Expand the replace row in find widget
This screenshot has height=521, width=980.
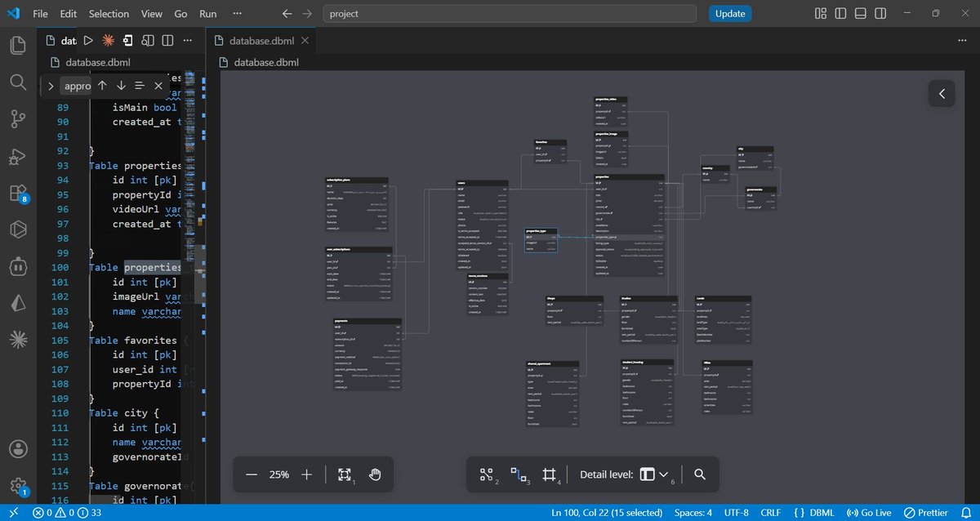pyautogui.click(x=51, y=86)
